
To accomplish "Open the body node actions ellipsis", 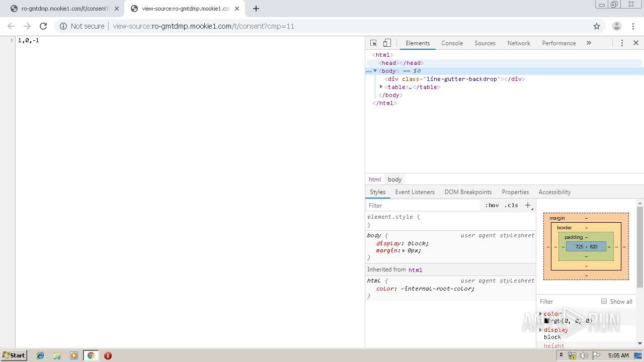I will (x=369, y=71).
